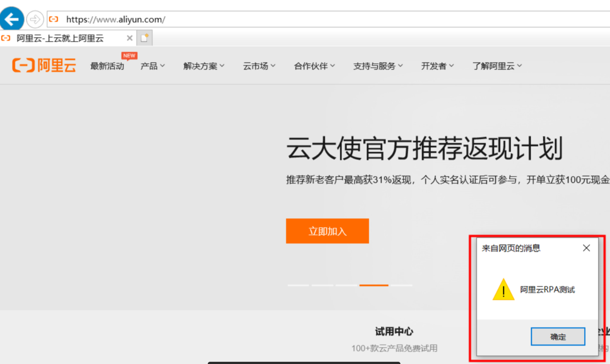This screenshot has width=610, height=364.
Task: Select the fifth carousel indicator bar
Action: pos(402,285)
